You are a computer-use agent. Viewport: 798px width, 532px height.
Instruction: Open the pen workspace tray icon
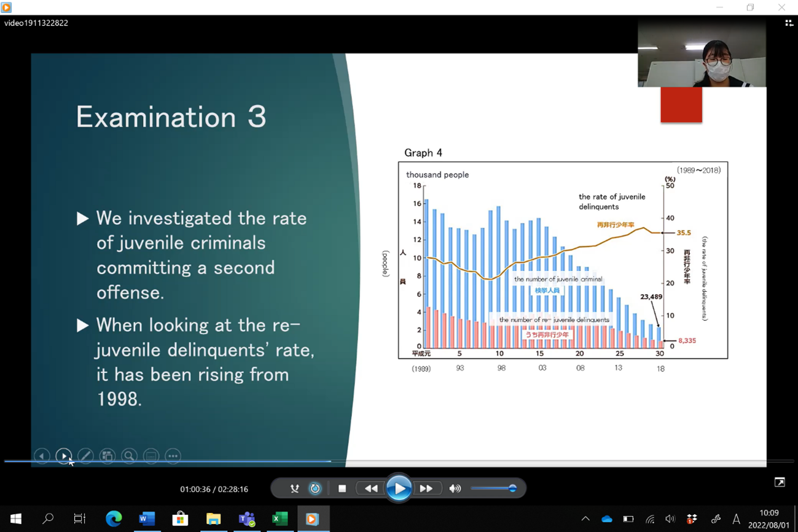click(x=715, y=519)
